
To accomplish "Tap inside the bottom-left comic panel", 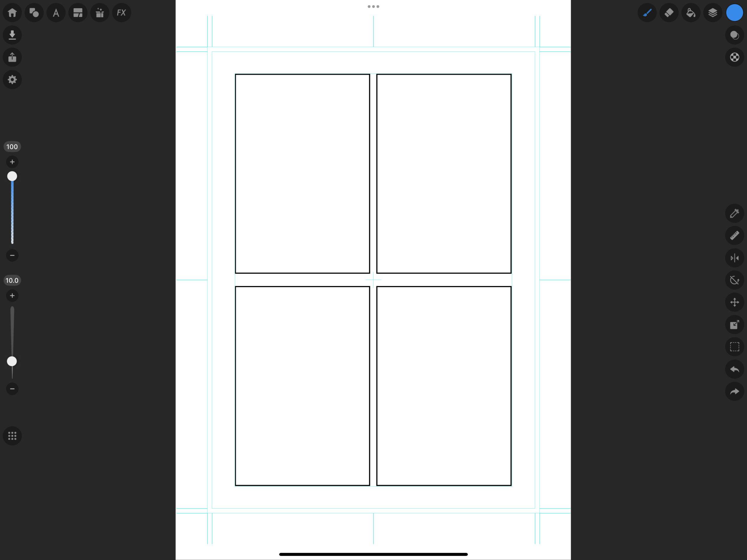I will 303,386.
